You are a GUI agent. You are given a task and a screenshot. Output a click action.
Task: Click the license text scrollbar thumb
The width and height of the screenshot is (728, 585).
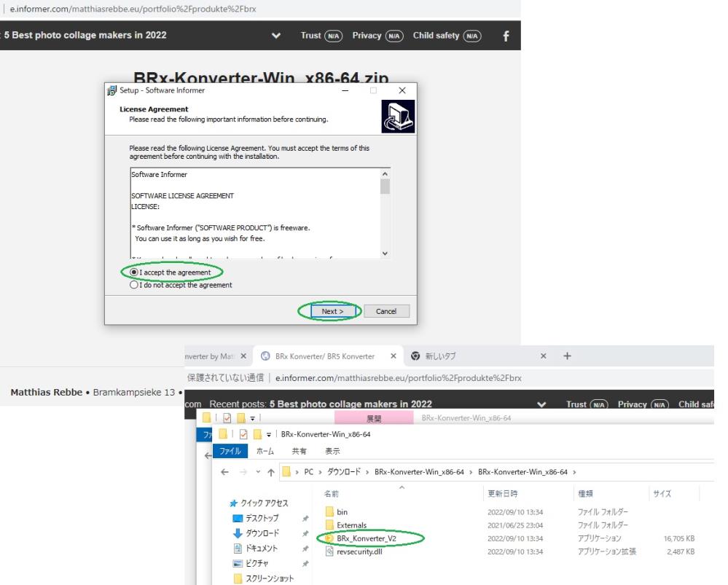tap(385, 187)
